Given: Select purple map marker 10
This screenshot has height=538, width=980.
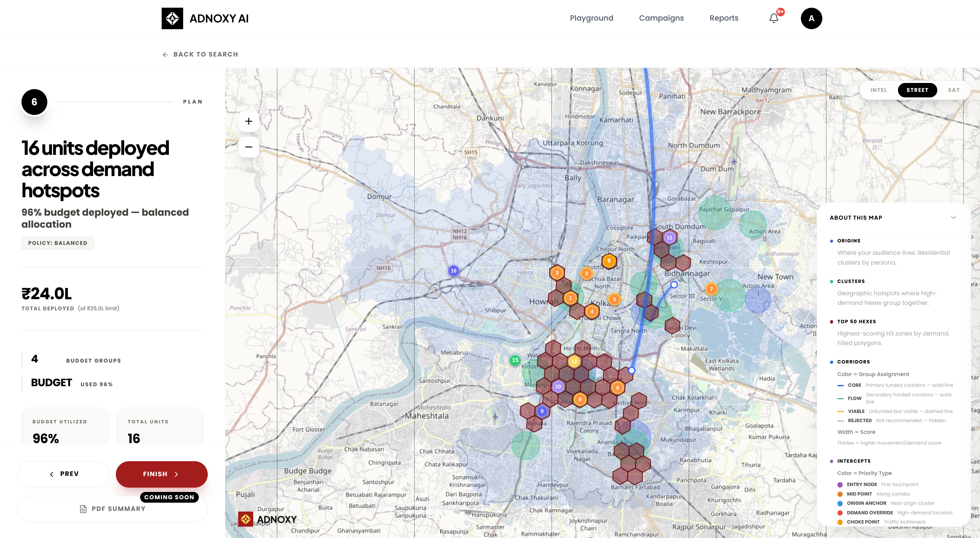Looking at the screenshot, I should point(558,387).
